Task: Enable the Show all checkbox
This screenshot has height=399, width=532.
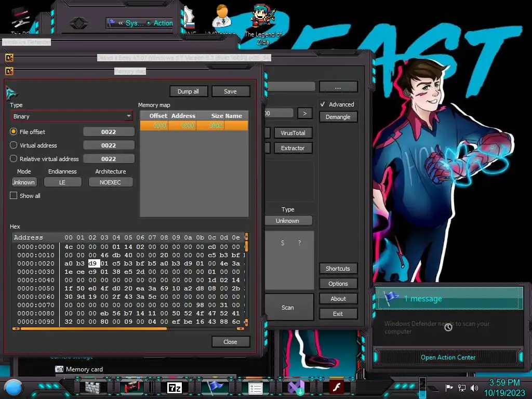Action: pos(14,195)
